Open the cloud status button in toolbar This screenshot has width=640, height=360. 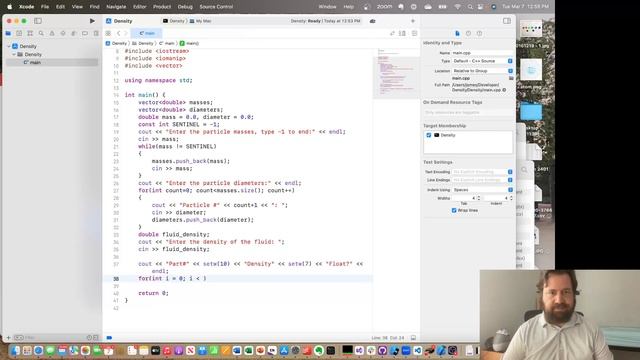point(372,21)
